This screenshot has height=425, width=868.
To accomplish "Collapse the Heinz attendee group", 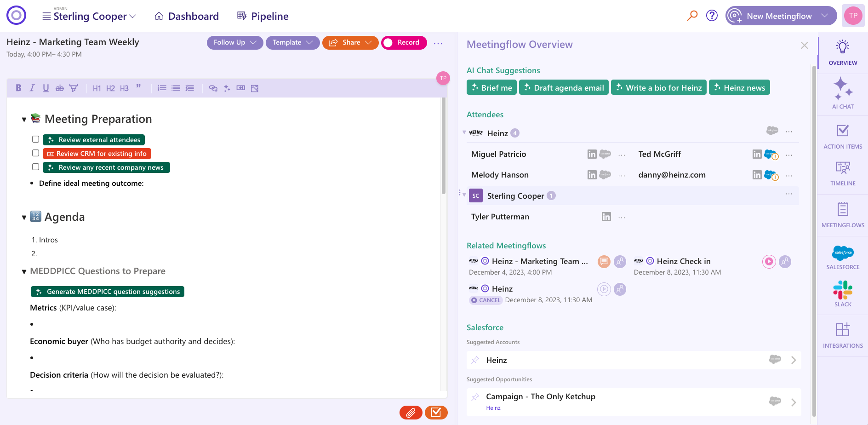I will (x=464, y=132).
